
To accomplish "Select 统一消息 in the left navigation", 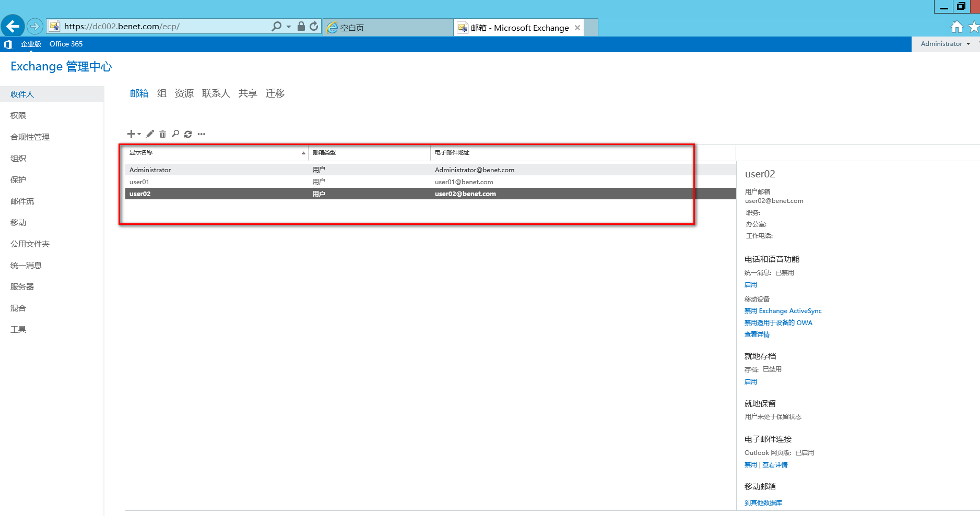I will coord(26,266).
